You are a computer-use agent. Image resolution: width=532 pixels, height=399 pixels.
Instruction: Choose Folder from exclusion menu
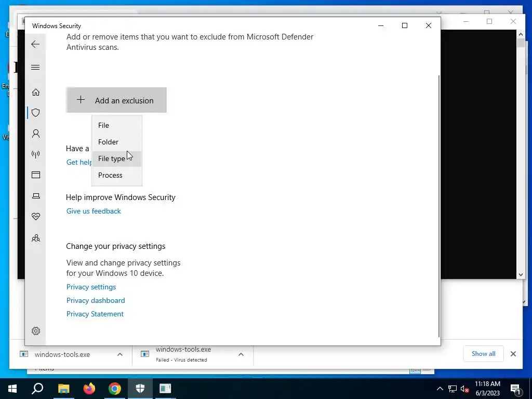[x=117, y=142]
